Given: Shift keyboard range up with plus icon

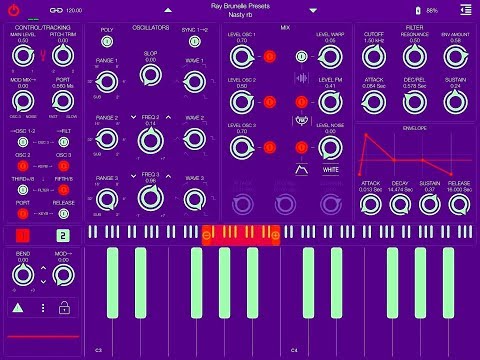Looking at the screenshot, I should (x=275, y=236).
